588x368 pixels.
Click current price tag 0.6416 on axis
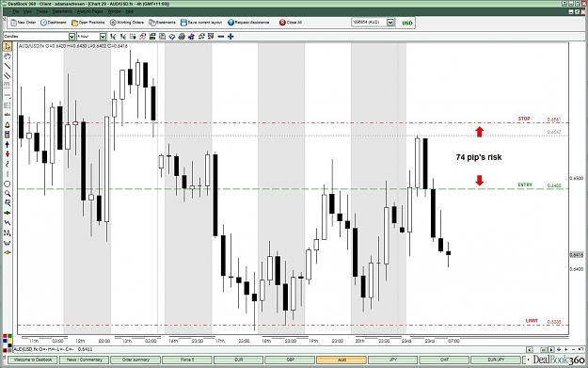[x=577, y=255]
